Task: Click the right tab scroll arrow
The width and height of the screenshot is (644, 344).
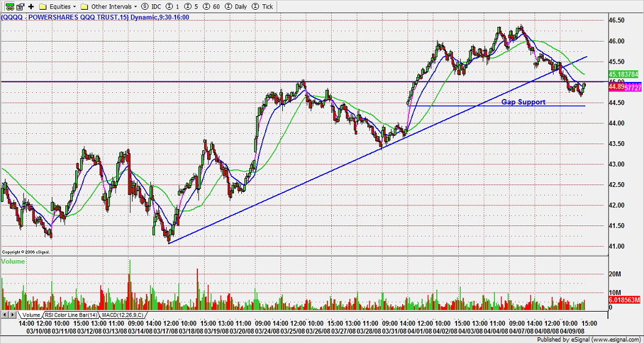Action: click(x=12, y=315)
